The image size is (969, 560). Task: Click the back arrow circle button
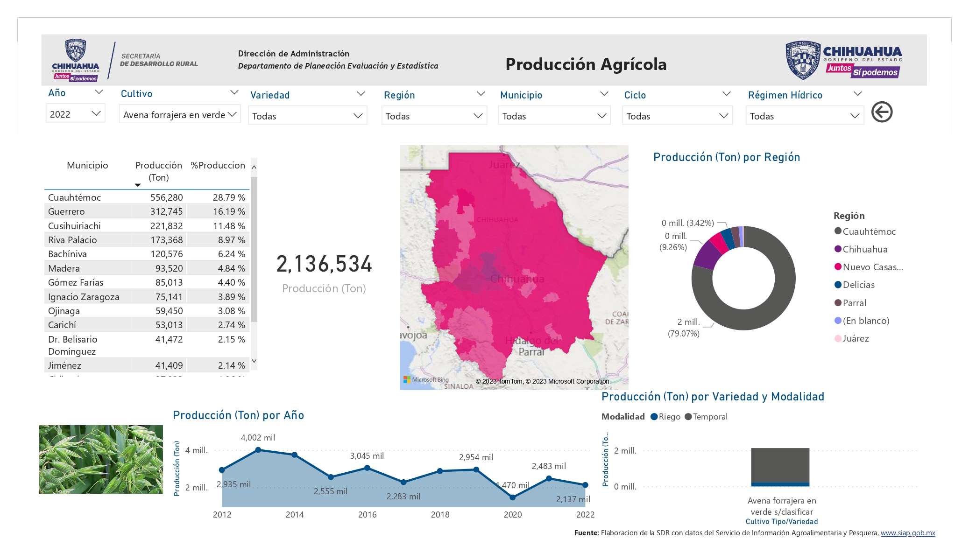[x=882, y=112]
